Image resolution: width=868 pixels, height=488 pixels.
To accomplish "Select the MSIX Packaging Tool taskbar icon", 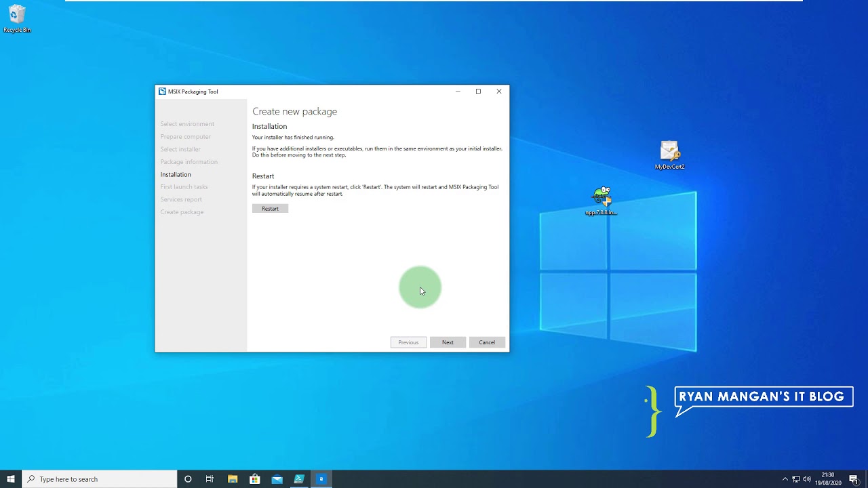I will 321,479.
